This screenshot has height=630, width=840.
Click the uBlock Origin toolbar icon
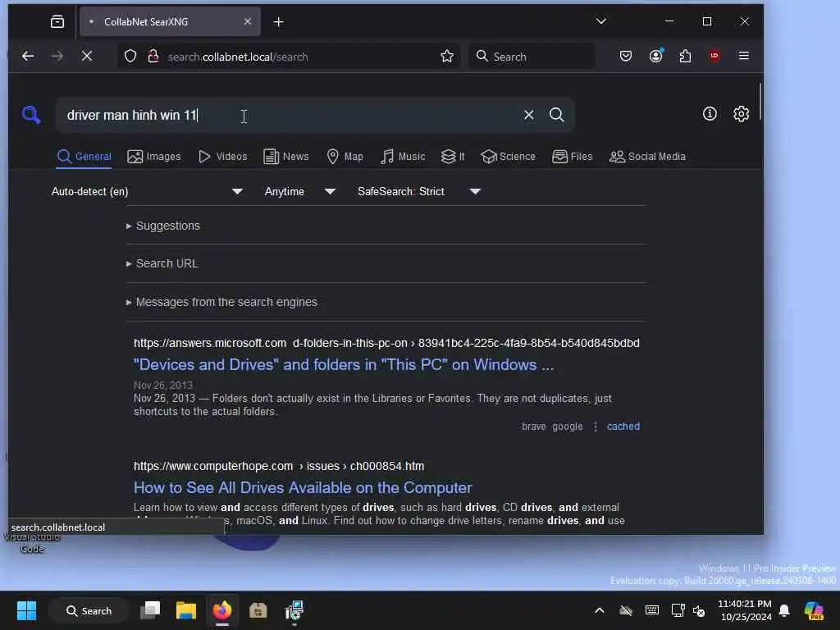coord(714,56)
